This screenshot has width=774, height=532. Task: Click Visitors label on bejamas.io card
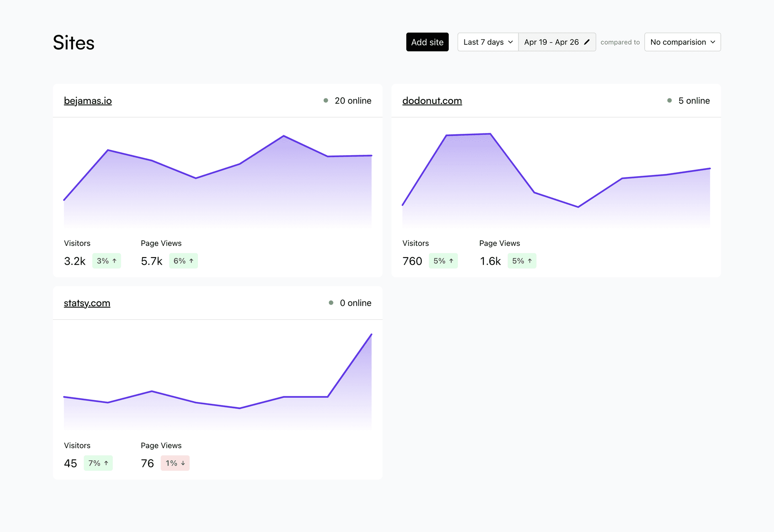tap(77, 243)
